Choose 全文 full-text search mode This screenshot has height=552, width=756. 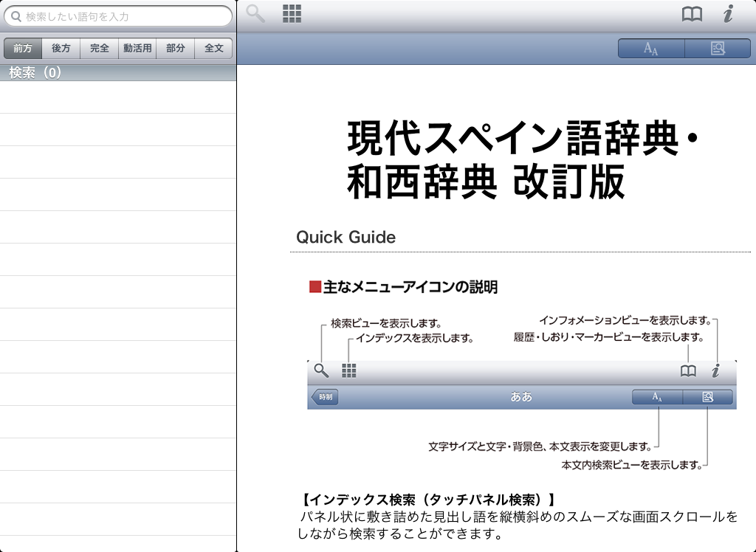coord(213,49)
